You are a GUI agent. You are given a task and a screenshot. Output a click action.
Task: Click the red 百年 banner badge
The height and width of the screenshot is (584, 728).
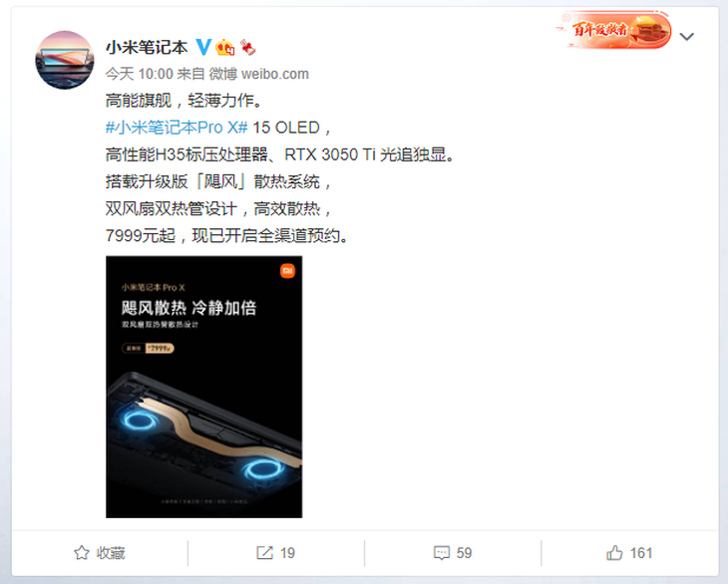click(614, 30)
